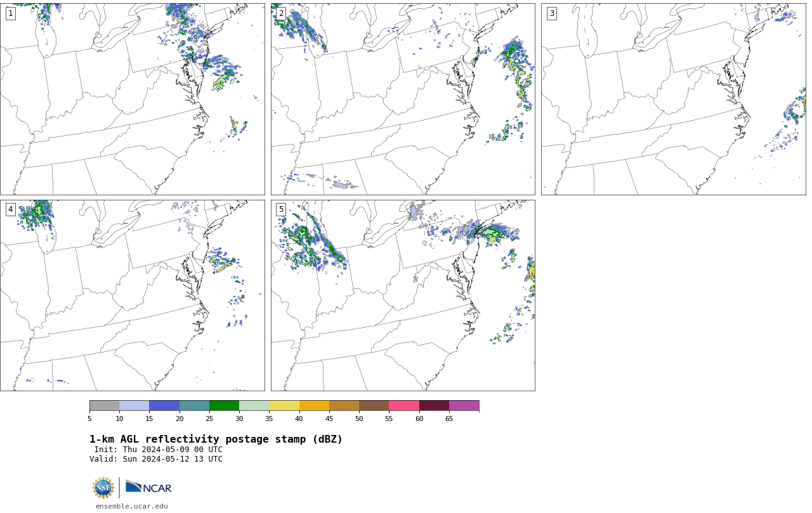This screenshot has width=812, height=513.
Task: Select the brown 50-55 dBZ swatch
Action: coord(374,406)
